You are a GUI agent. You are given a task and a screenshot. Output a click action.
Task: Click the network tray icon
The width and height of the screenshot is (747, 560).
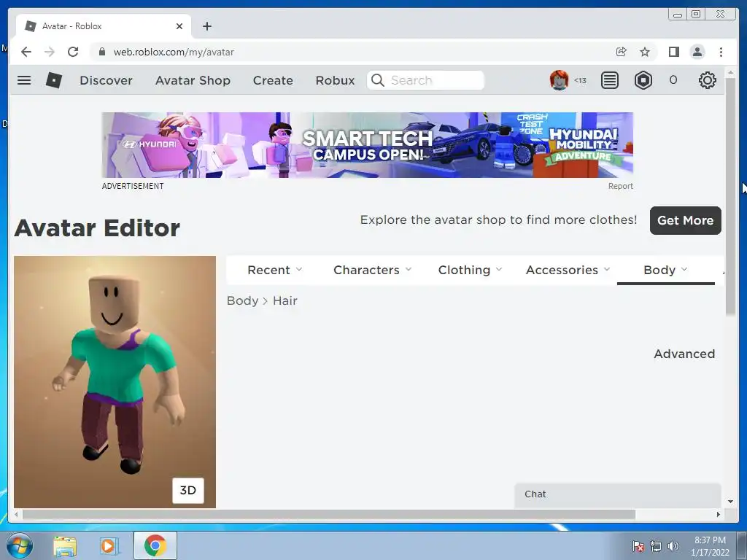click(656, 546)
